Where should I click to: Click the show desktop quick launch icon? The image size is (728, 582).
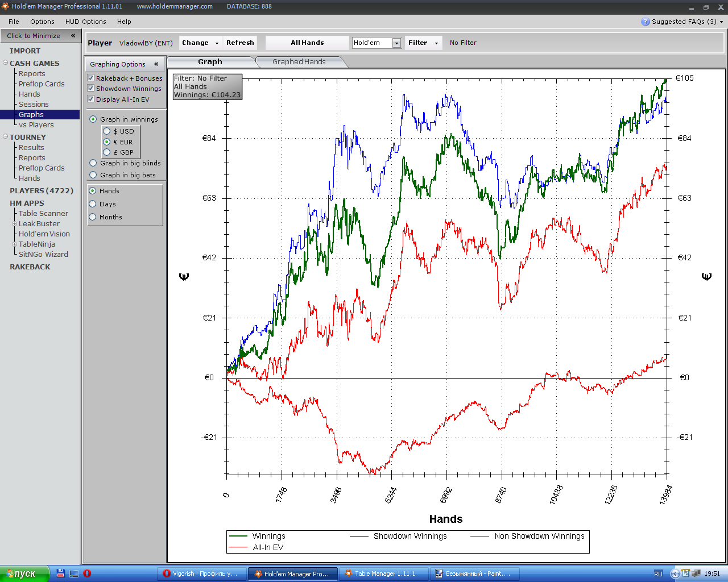coord(74,573)
